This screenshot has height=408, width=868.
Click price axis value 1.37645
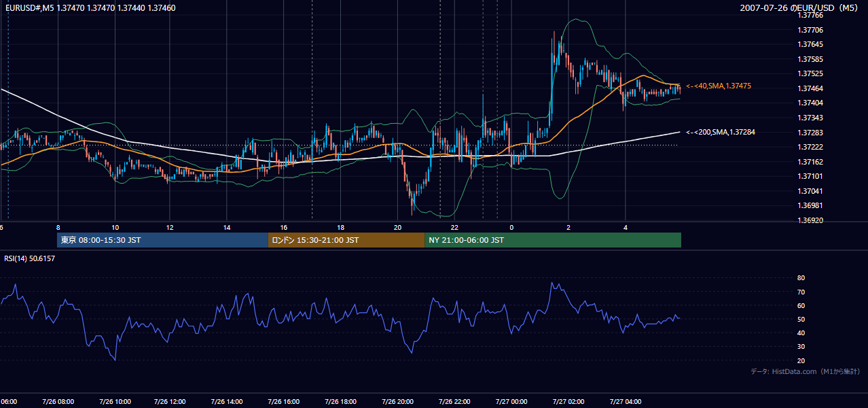[810, 44]
